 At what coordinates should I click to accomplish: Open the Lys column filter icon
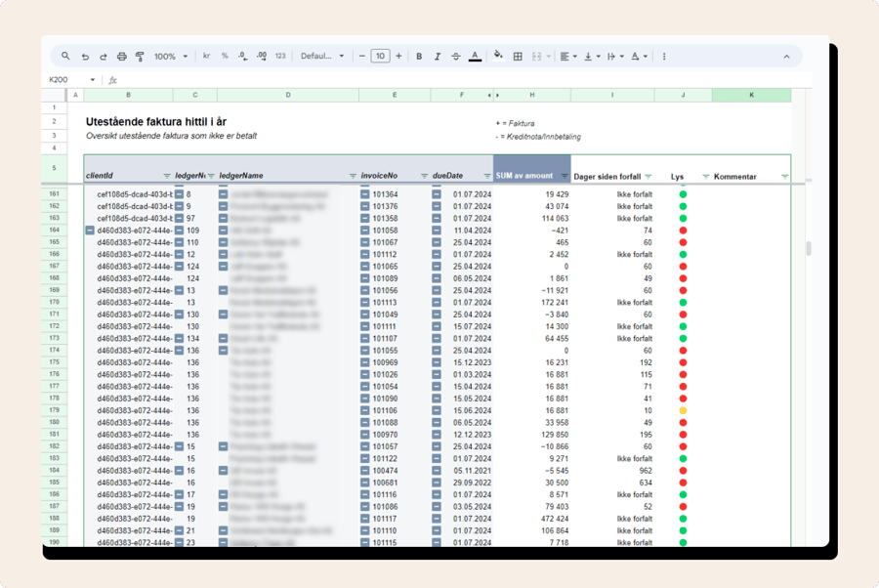tap(706, 176)
